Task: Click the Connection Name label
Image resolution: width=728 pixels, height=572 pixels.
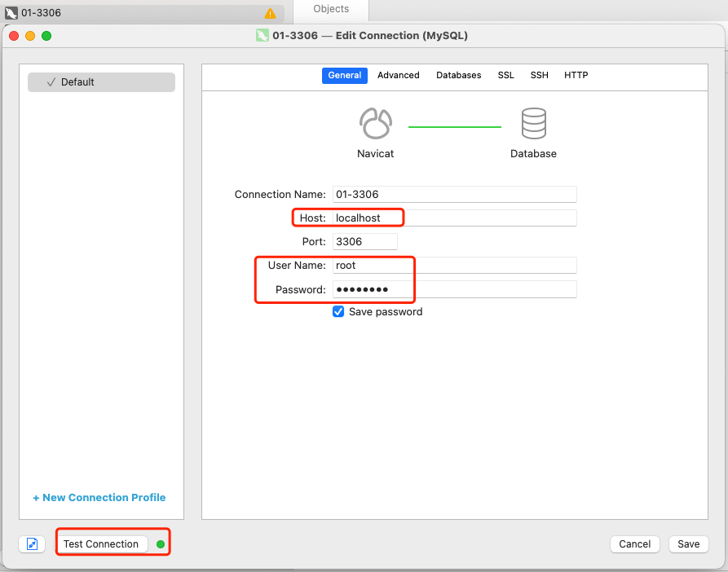Action: point(280,195)
